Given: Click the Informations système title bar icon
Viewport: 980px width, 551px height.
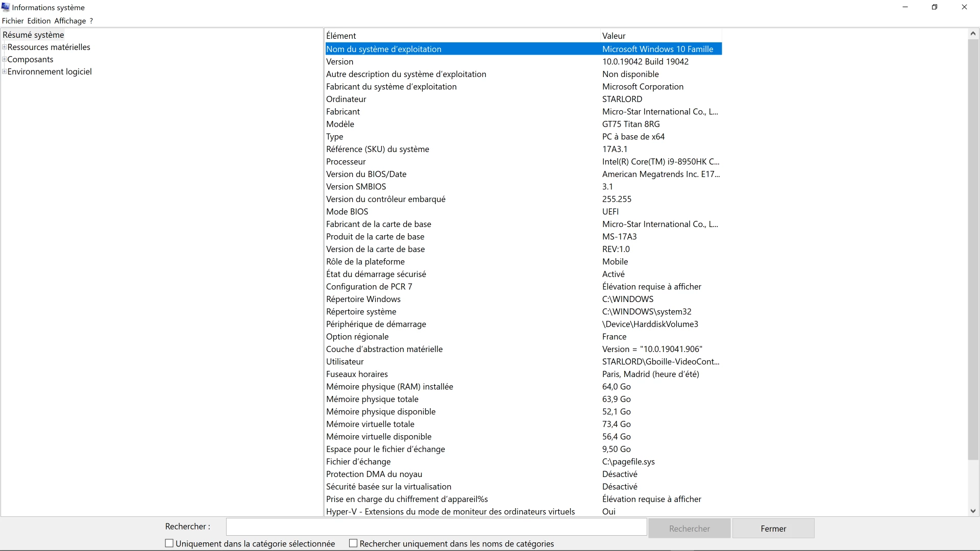Looking at the screenshot, I should [x=6, y=7].
